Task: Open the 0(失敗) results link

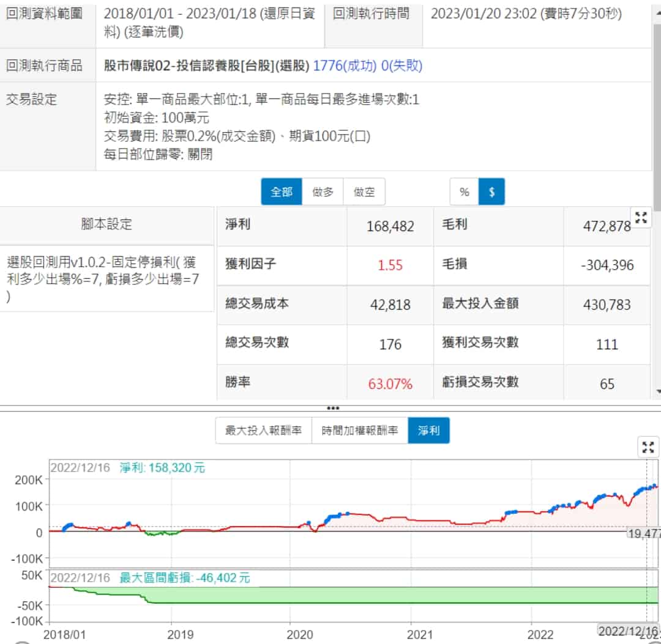Action: point(401,65)
